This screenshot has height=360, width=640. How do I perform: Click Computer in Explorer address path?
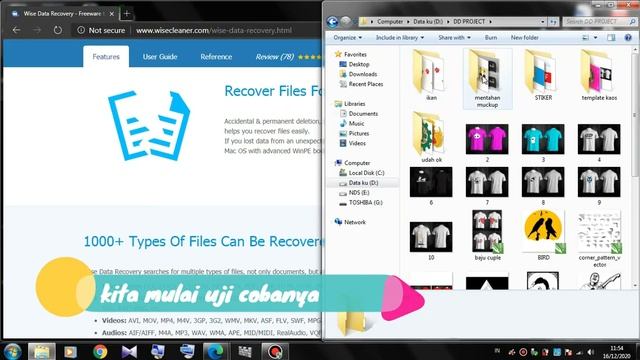point(390,22)
